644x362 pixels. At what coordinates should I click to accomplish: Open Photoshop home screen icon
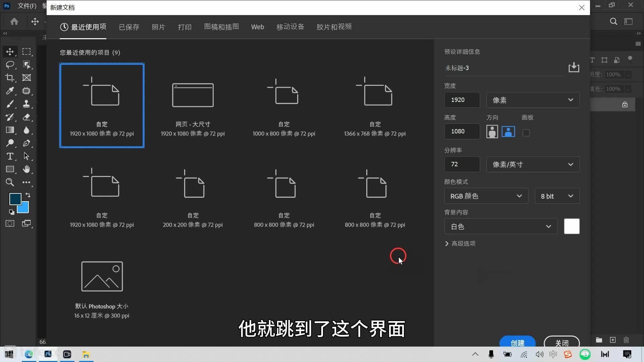[14, 22]
